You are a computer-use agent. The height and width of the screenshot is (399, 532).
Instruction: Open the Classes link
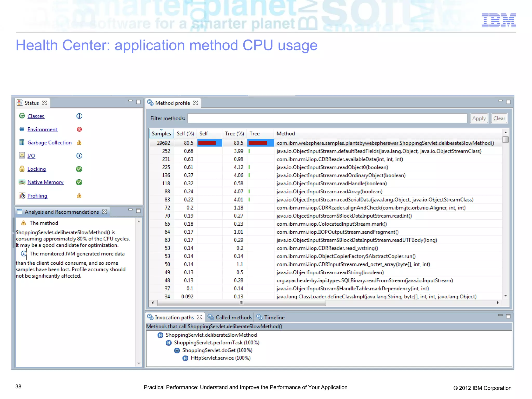click(x=36, y=116)
